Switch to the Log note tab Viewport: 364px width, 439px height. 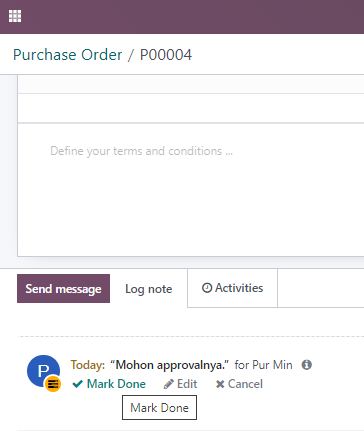pos(149,289)
